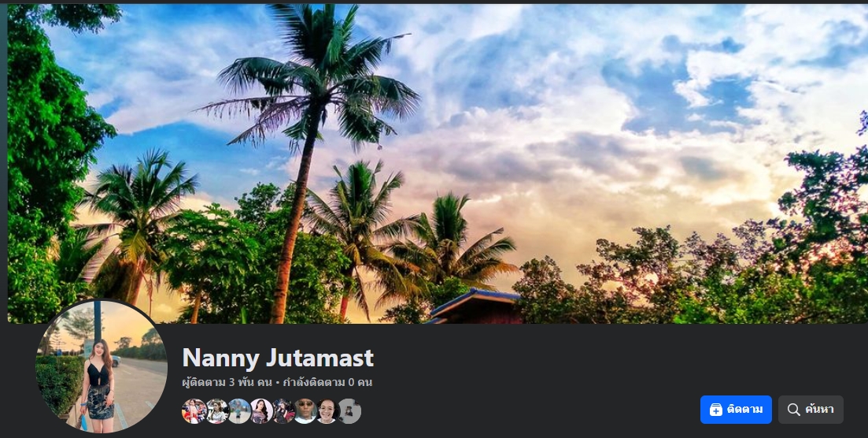Open second follower avatar, woman in white top

click(216, 411)
